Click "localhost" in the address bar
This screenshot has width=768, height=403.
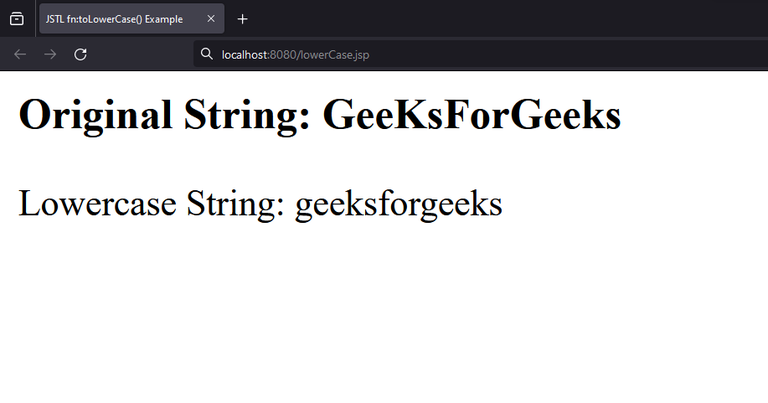click(x=245, y=54)
